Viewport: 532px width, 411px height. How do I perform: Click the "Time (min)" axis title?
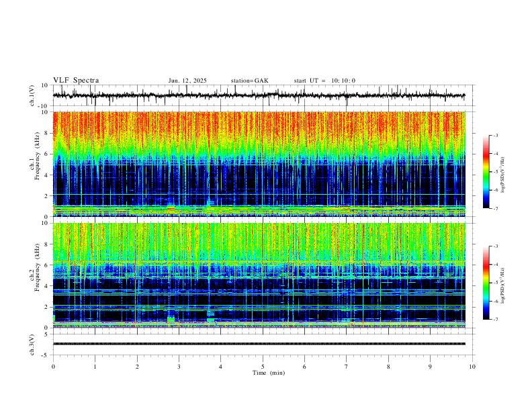point(269,373)
